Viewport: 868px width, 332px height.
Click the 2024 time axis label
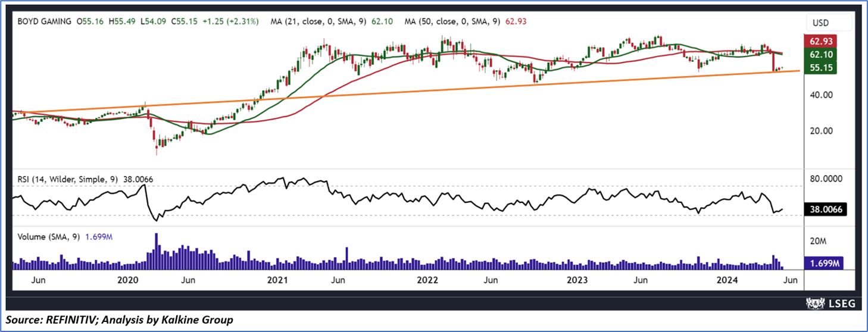click(x=726, y=280)
